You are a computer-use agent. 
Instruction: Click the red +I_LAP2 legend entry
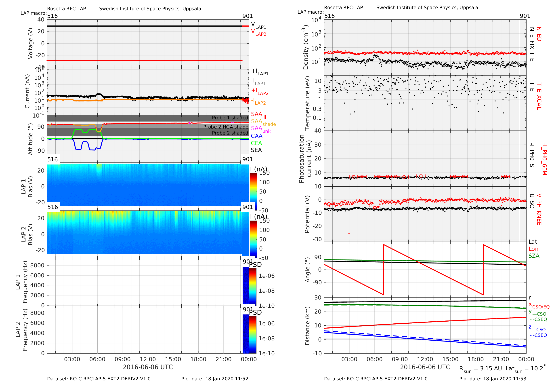point(260,91)
